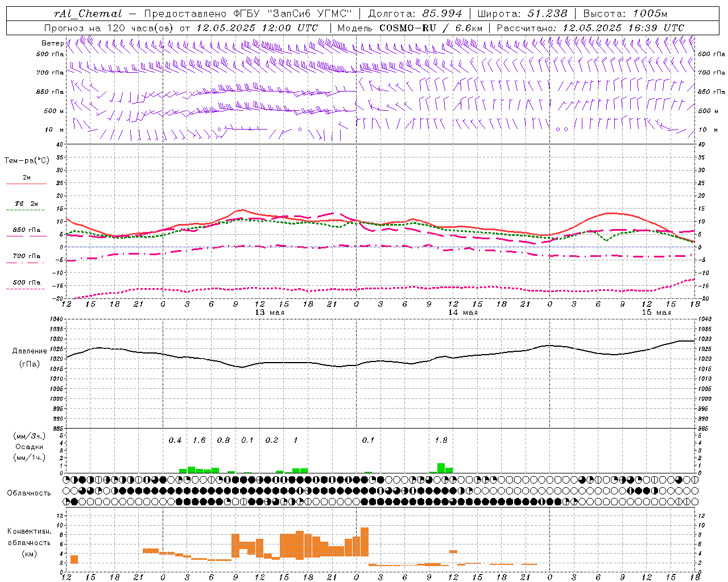Select the model label COSMO-RU / 6.6км
The image size is (728, 582).
click(431, 28)
